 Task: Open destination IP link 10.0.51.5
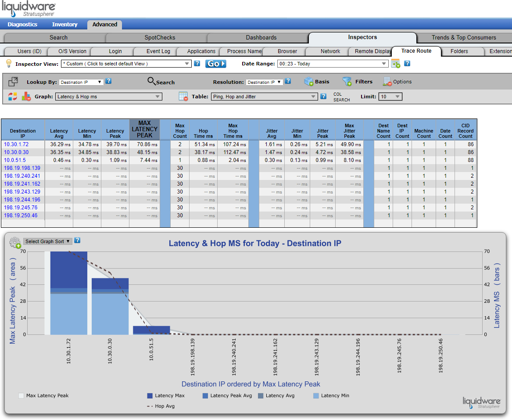(x=14, y=160)
